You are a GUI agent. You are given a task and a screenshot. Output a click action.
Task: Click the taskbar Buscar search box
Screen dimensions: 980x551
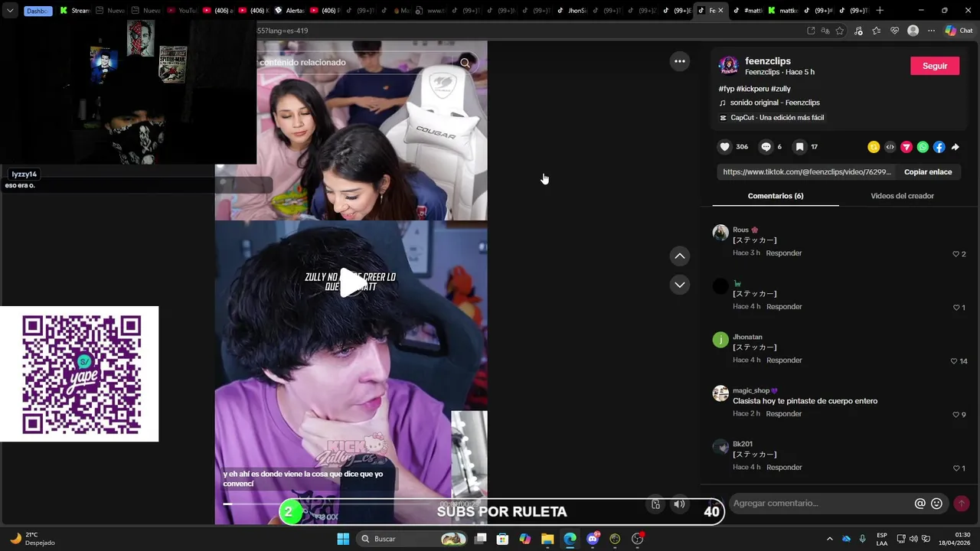tap(412, 539)
